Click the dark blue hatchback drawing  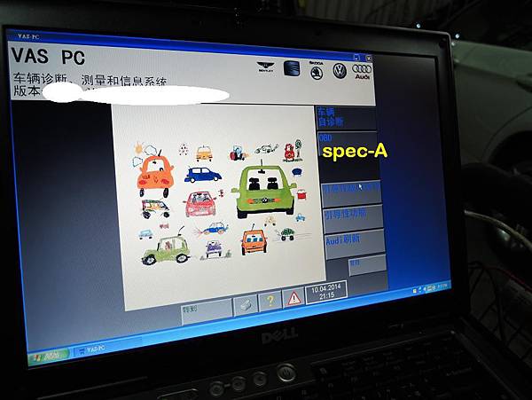click(202, 175)
